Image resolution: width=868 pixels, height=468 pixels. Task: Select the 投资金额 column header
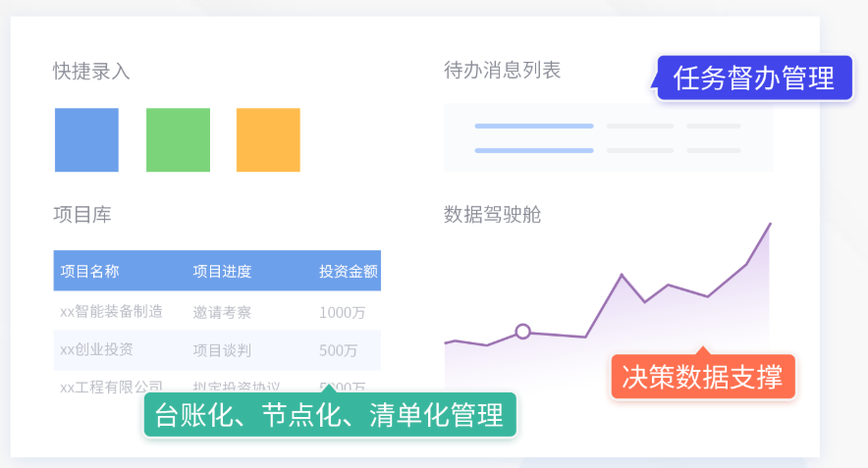tap(348, 271)
